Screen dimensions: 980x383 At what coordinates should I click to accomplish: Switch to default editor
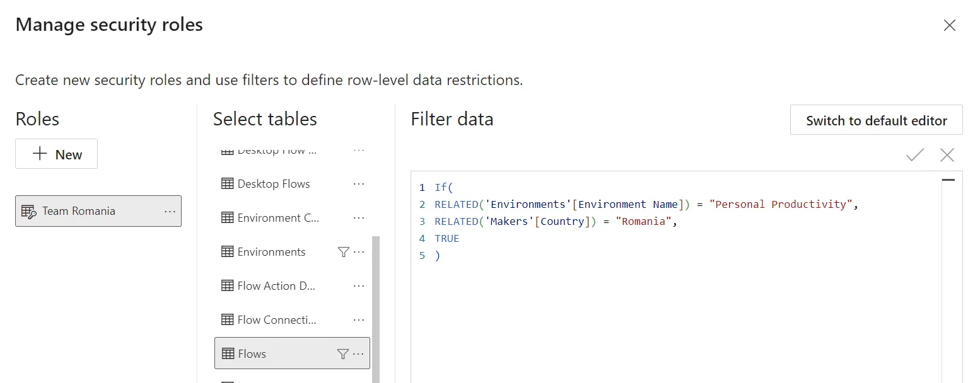(876, 120)
